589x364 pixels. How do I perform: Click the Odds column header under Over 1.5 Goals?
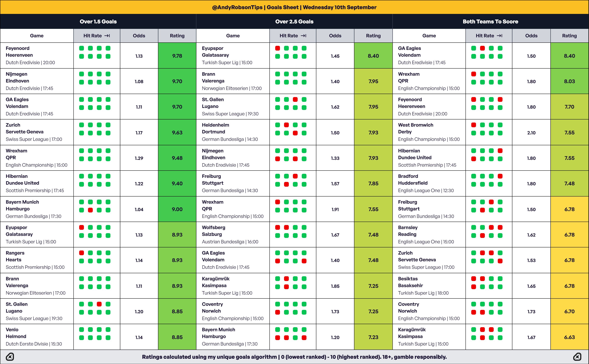(x=139, y=36)
